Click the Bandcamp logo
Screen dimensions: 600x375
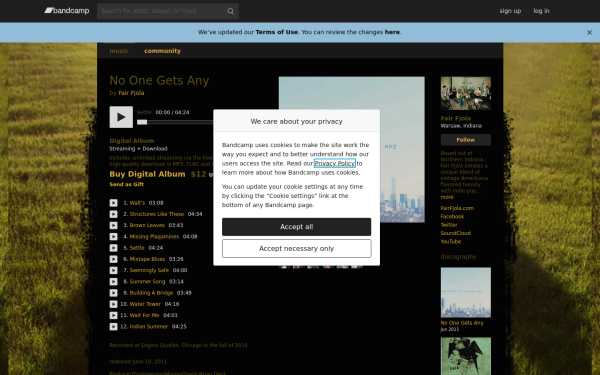[67, 11]
